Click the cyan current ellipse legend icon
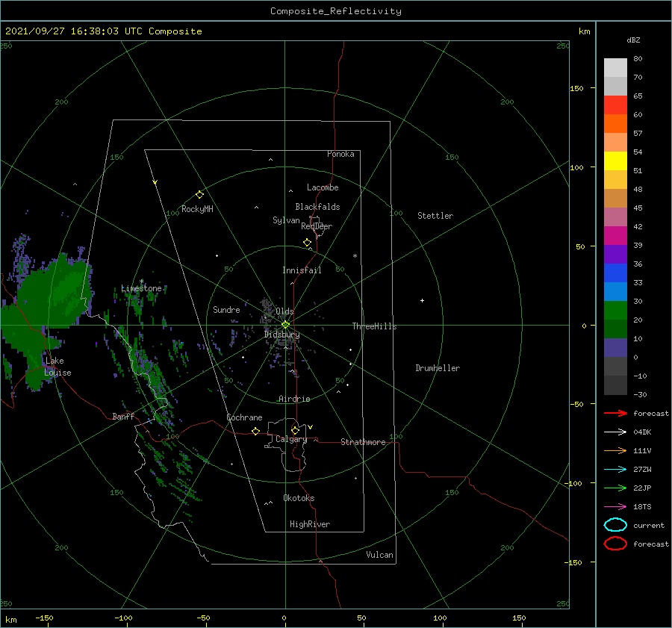Screen dimensions: 672x628 click(615, 525)
